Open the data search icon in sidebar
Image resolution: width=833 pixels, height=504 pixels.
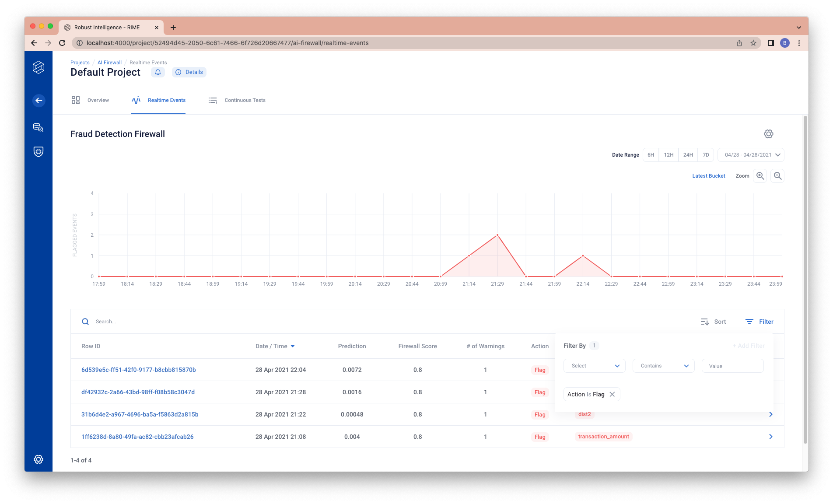38,127
